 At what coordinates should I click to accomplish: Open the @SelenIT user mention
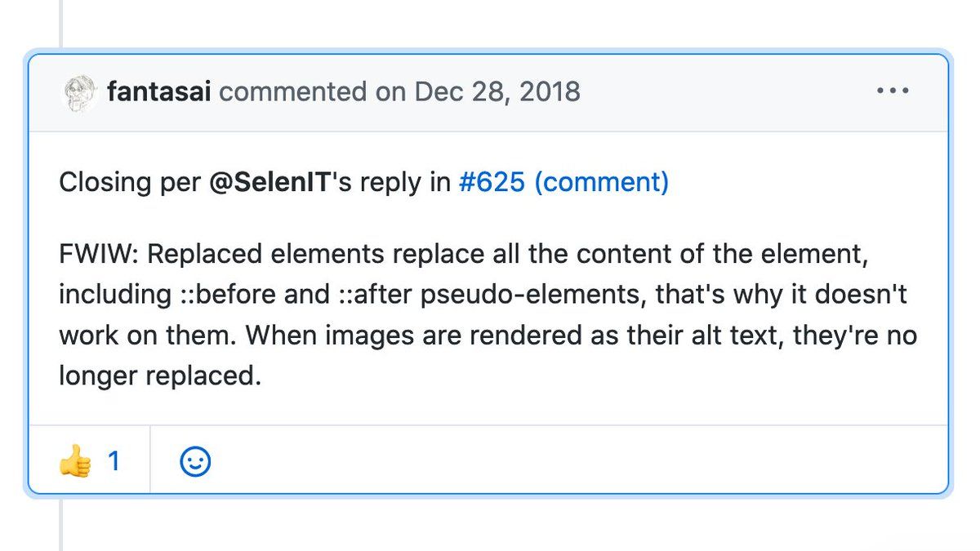(270, 182)
